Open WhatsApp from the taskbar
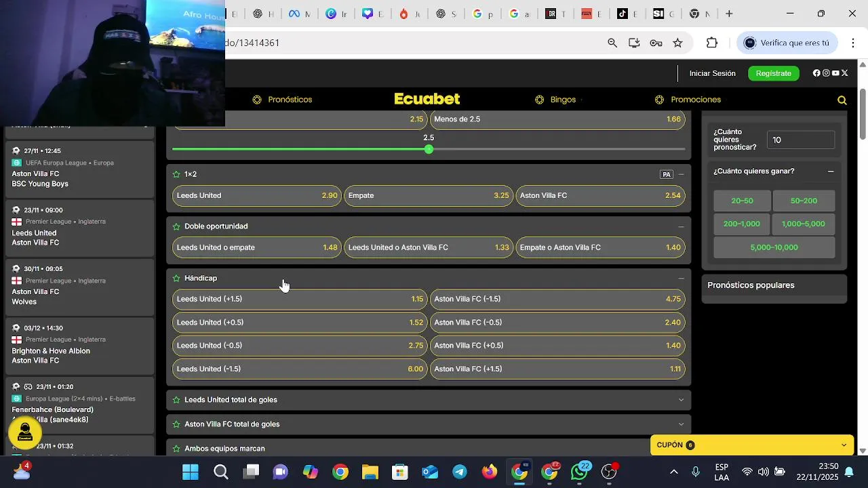Viewport: 868px width, 488px height. (579, 472)
